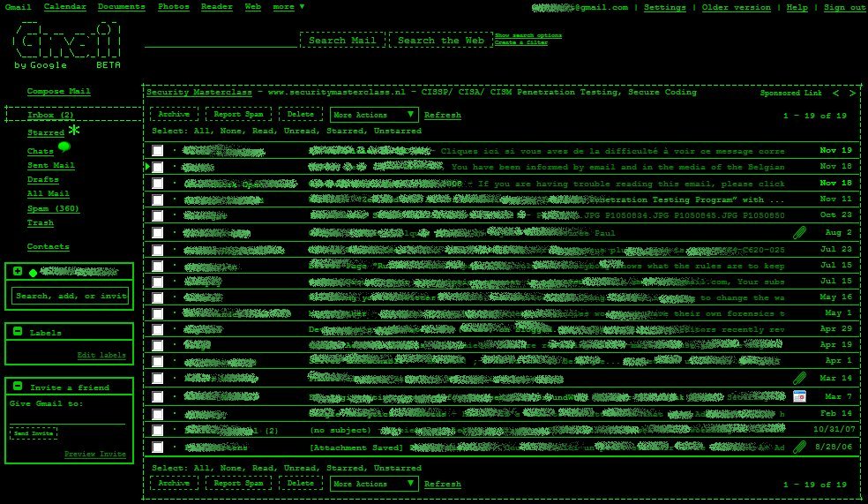Click the bottom Refresh link
This screenshot has width=868, height=504.
(x=442, y=484)
